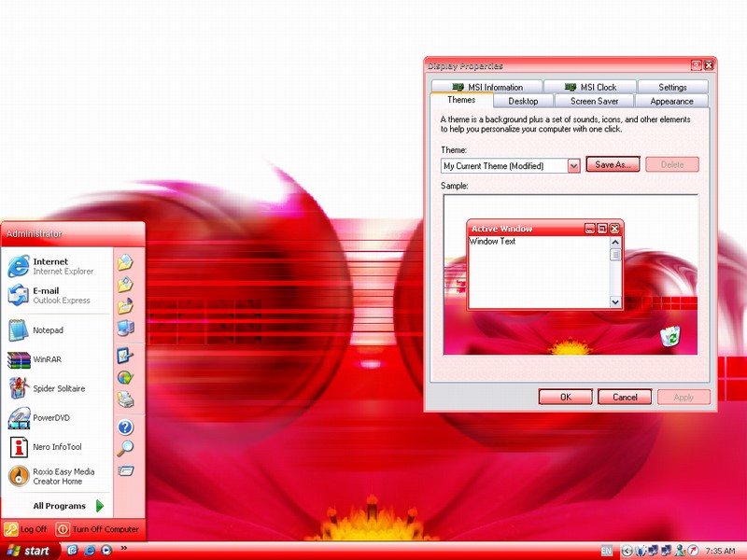Open My Pictures folder icon
The height and width of the screenshot is (560, 747).
[125, 285]
